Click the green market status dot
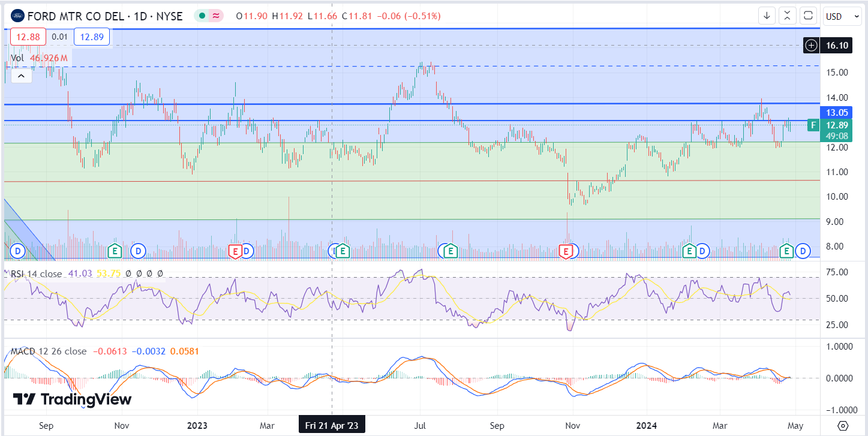 (x=202, y=16)
